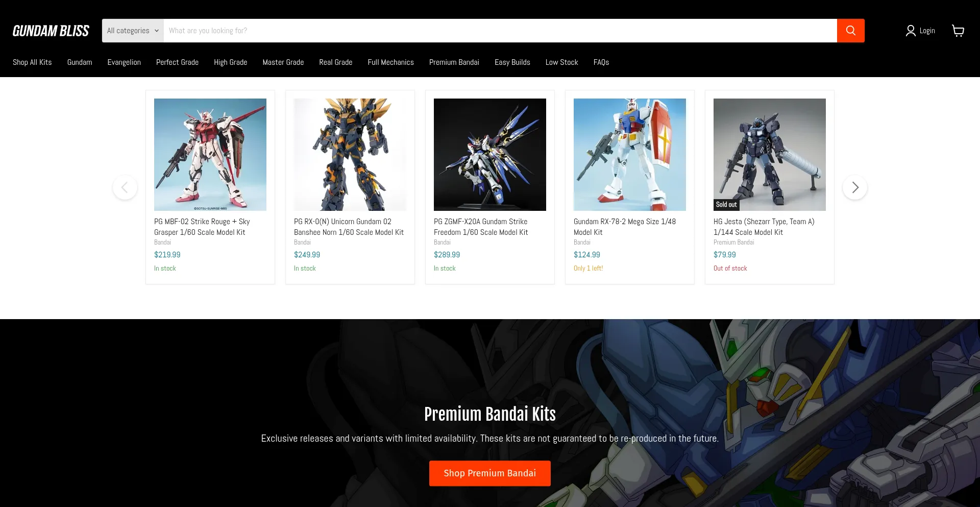The image size is (980, 507).
Task: View Easy Builds category
Action: (x=512, y=62)
